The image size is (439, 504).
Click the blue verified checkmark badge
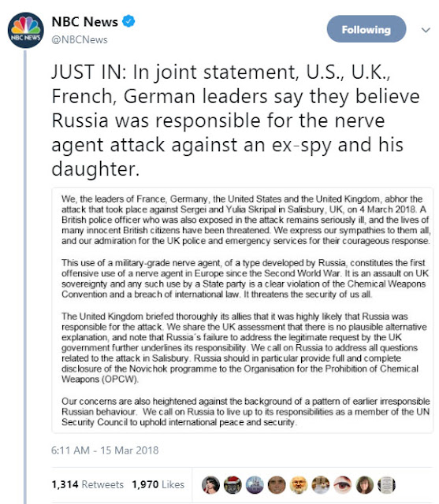128,21
